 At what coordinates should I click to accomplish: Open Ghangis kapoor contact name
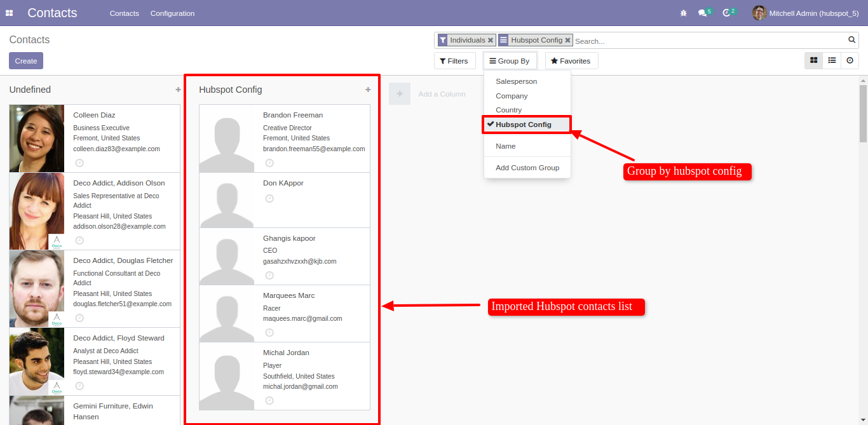289,238
